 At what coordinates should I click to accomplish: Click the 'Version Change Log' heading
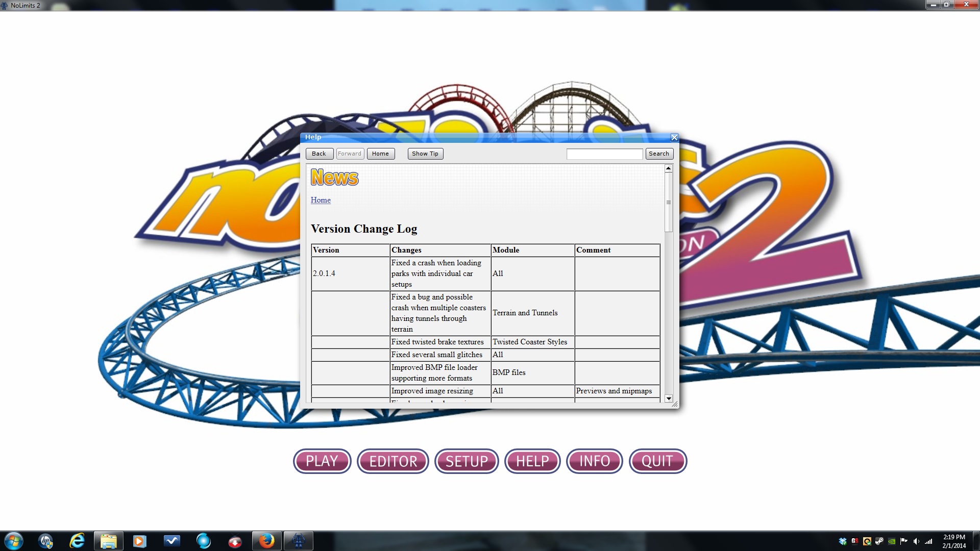[364, 229]
